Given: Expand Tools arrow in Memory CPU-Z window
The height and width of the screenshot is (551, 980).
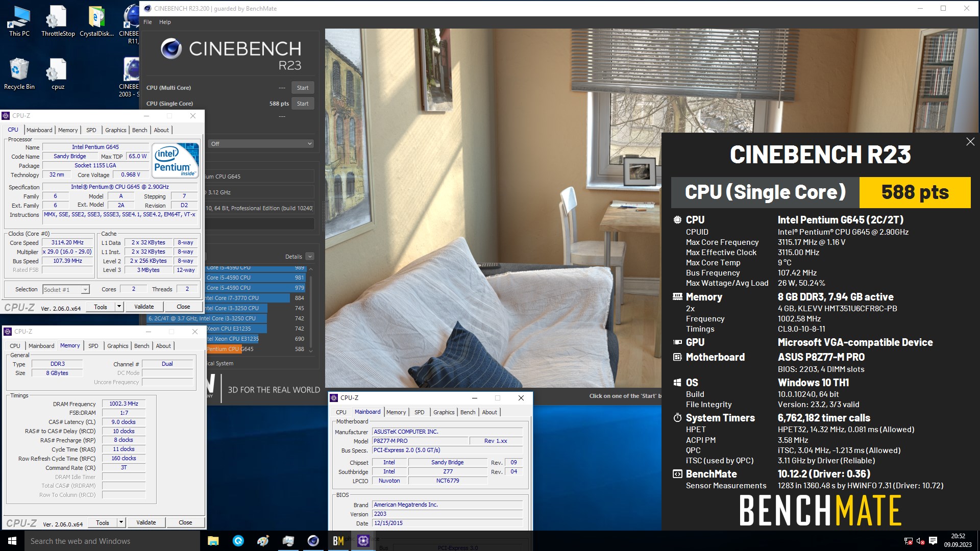Looking at the screenshot, I should tap(121, 522).
